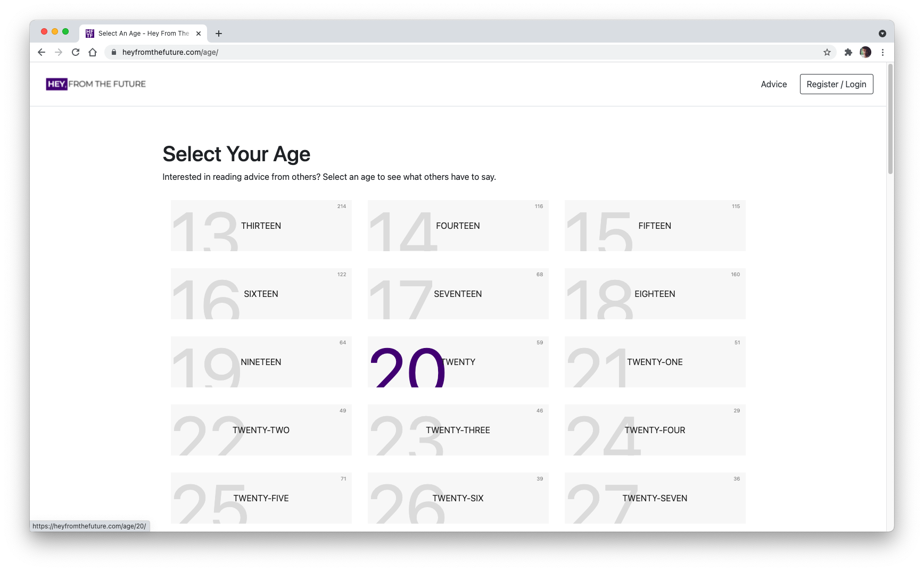
Task: Click Hey From The Future logo
Action: 96,84
